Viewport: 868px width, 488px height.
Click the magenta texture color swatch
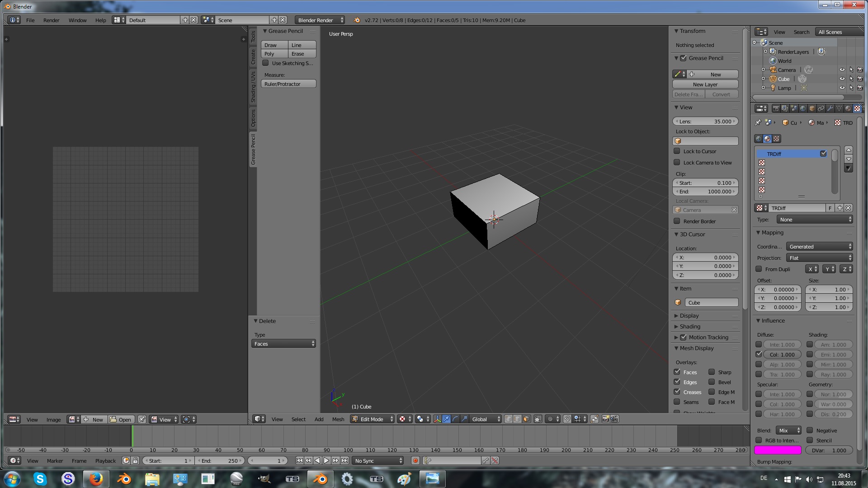(x=777, y=450)
